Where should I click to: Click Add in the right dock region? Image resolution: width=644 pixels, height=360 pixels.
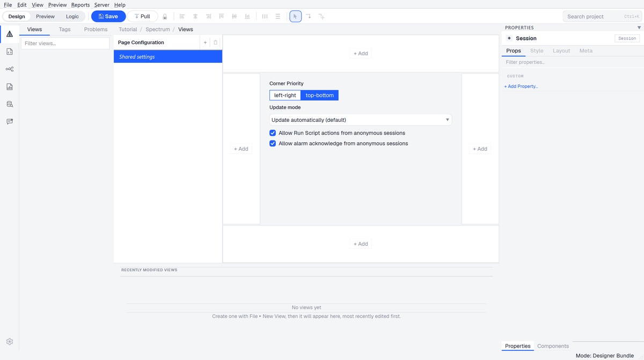480,149
